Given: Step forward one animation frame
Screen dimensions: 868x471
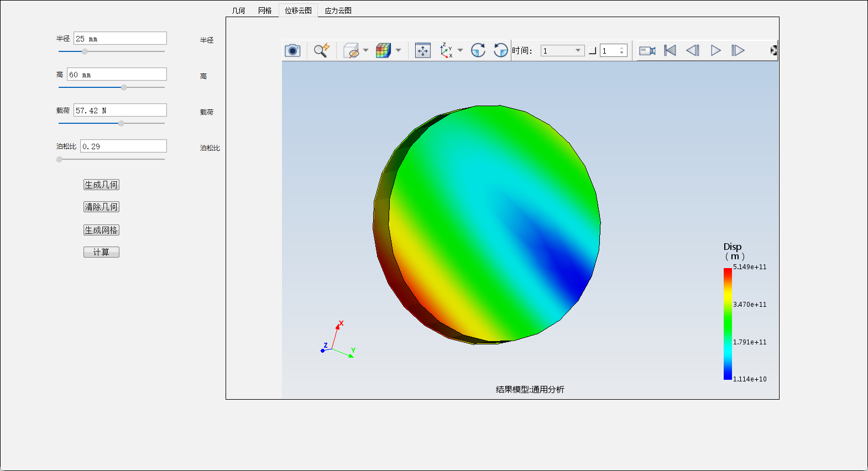Looking at the screenshot, I should point(738,51).
